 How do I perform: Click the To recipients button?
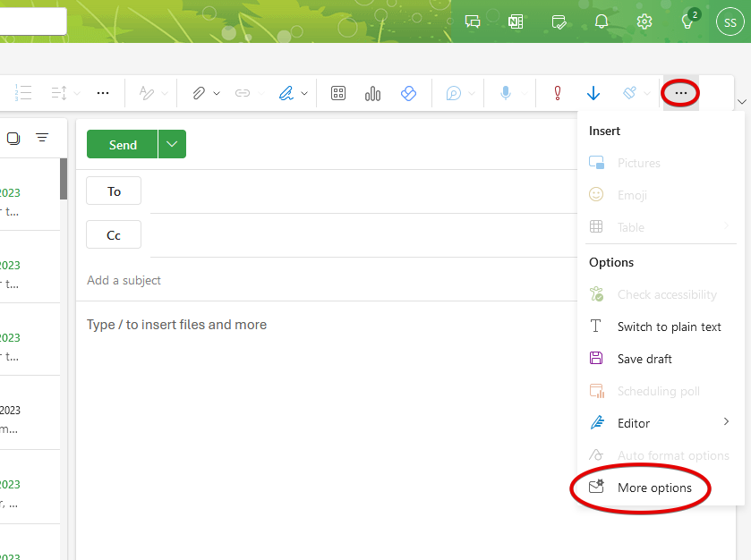(x=114, y=191)
